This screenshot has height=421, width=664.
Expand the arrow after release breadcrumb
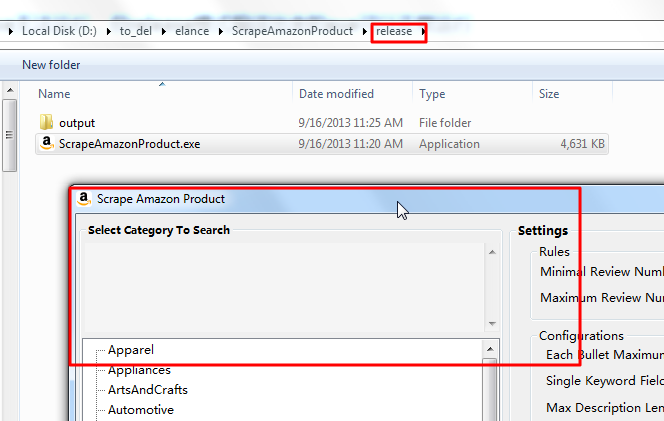[x=423, y=31]
